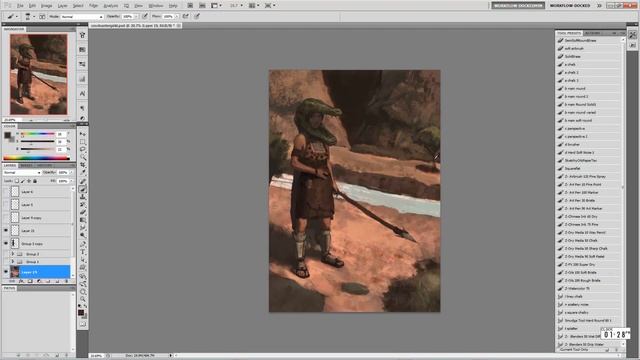Viewport: 640px width, 360px height.
Task: Open the Image menu
Action: coord(47,6)
